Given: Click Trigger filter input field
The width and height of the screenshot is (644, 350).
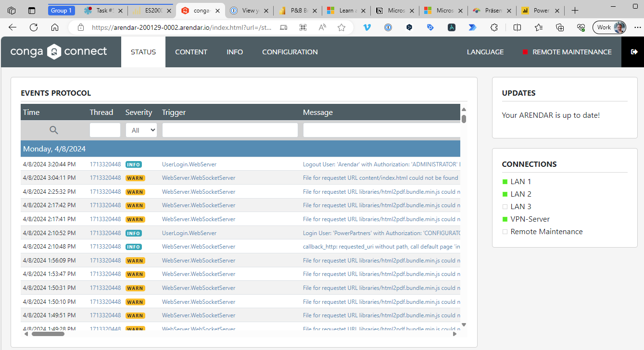Looking at the screenshot, I should [230, 130].
